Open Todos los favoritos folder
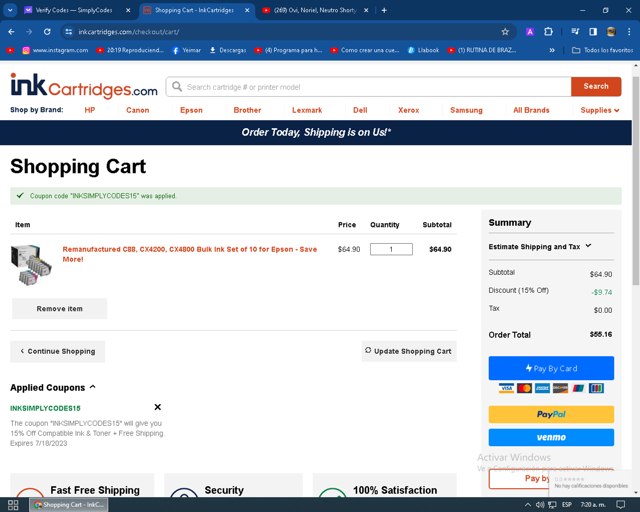 [x=602, y=50]
